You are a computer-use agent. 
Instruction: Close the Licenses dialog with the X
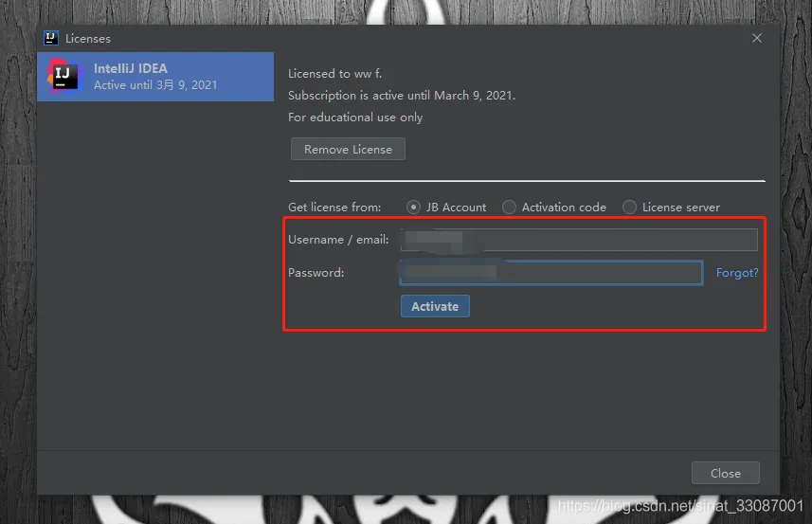757,38
